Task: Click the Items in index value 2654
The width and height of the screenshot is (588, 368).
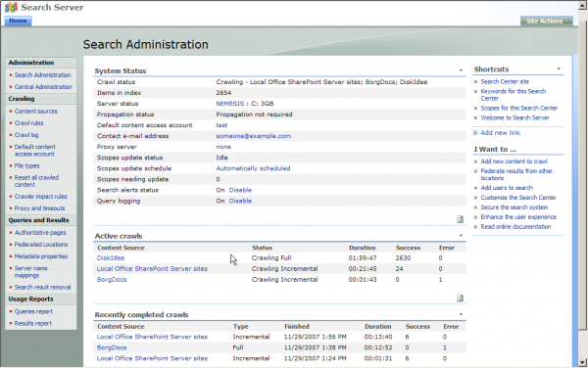Action: pos(223,92)
